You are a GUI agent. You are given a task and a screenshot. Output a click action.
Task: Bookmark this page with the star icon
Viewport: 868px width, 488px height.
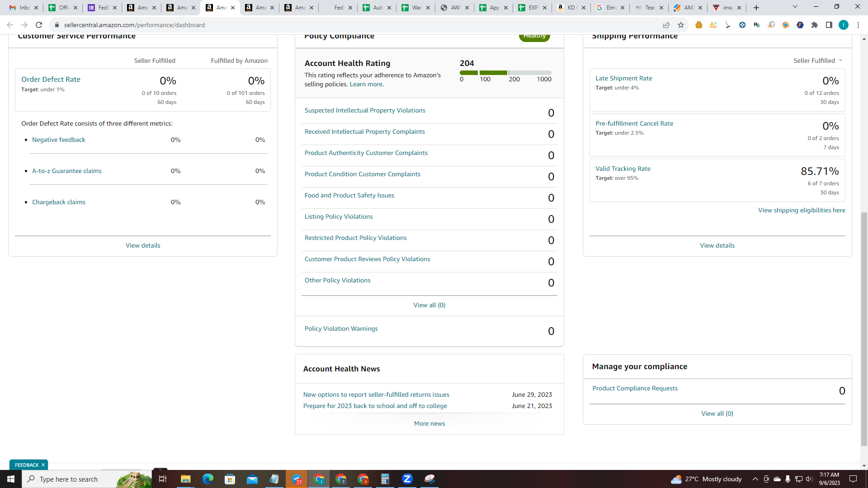point(681,25)
